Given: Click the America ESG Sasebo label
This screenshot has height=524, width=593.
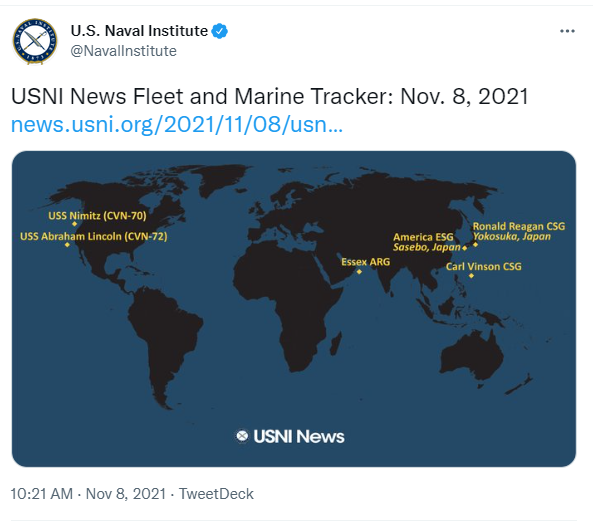Looking at the screenshot, I should [427, 242].
